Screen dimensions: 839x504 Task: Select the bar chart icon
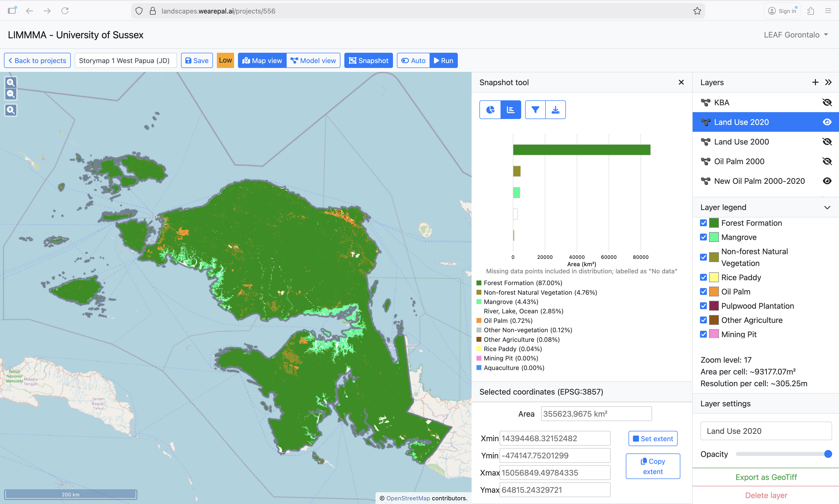tap(511, 110)
